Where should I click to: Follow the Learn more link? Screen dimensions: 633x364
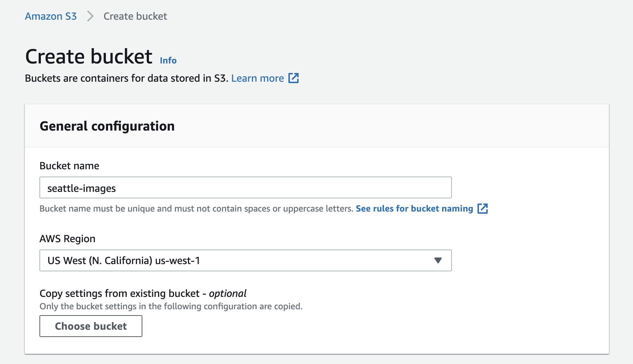(257, 78)
